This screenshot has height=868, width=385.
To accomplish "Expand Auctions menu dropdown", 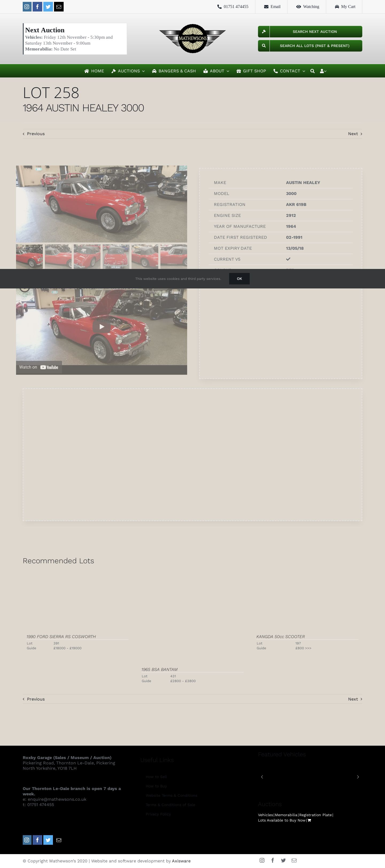I will click(x=128, y=71).
